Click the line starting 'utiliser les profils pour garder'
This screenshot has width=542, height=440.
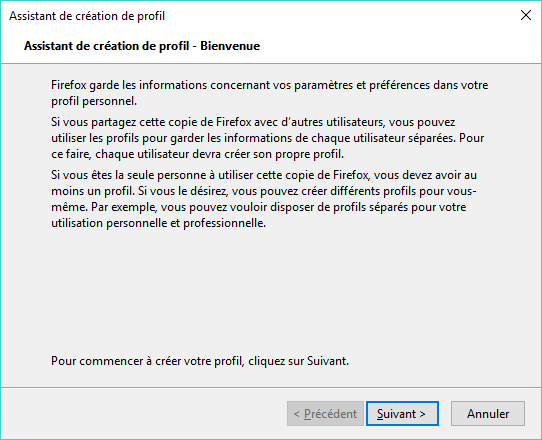[x=267, y=138]
